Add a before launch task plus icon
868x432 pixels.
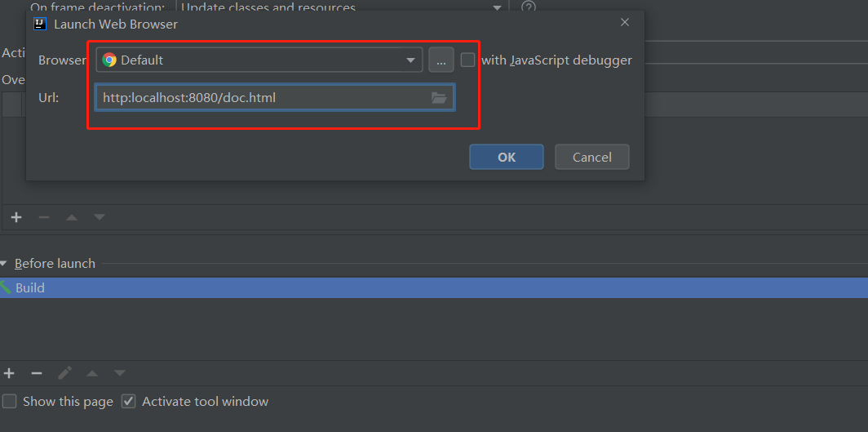(9, 373)
